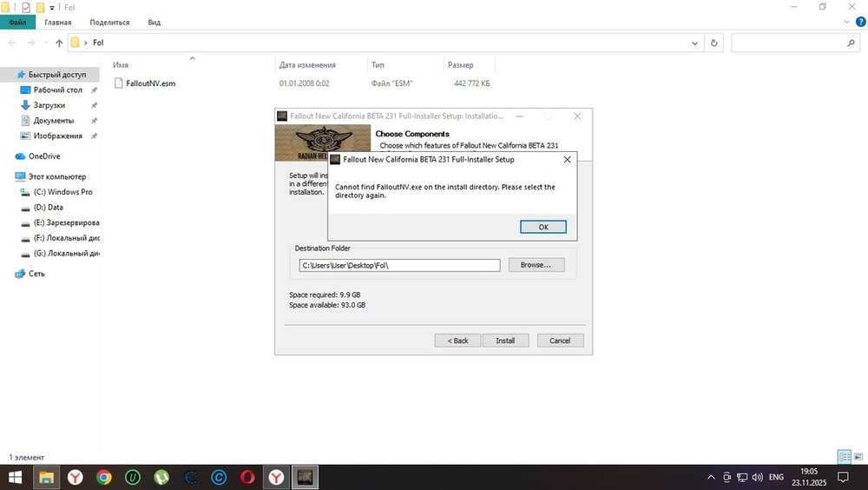
Task: Sort files by Дата изменения column
Action: click(x=307, y=65)
